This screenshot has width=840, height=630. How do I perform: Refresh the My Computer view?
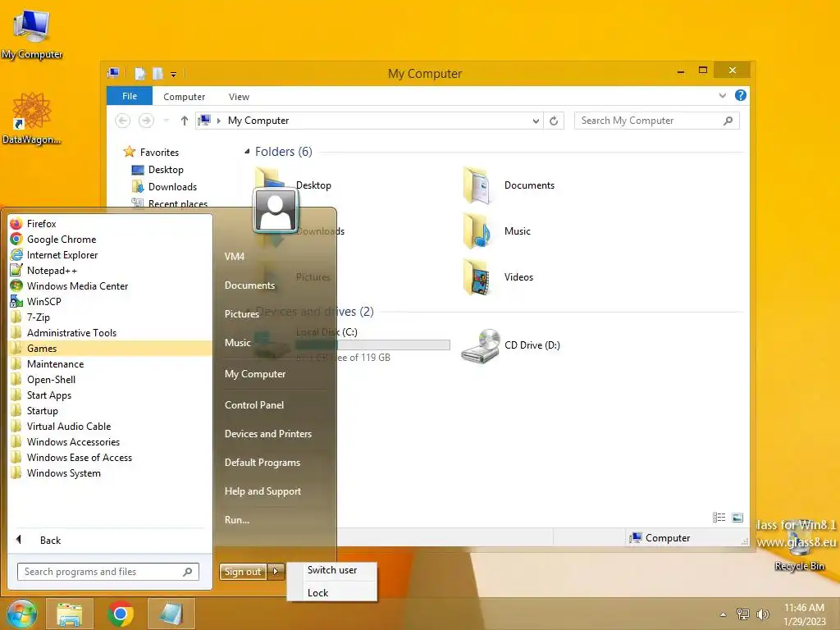click(x=554, y=121)
